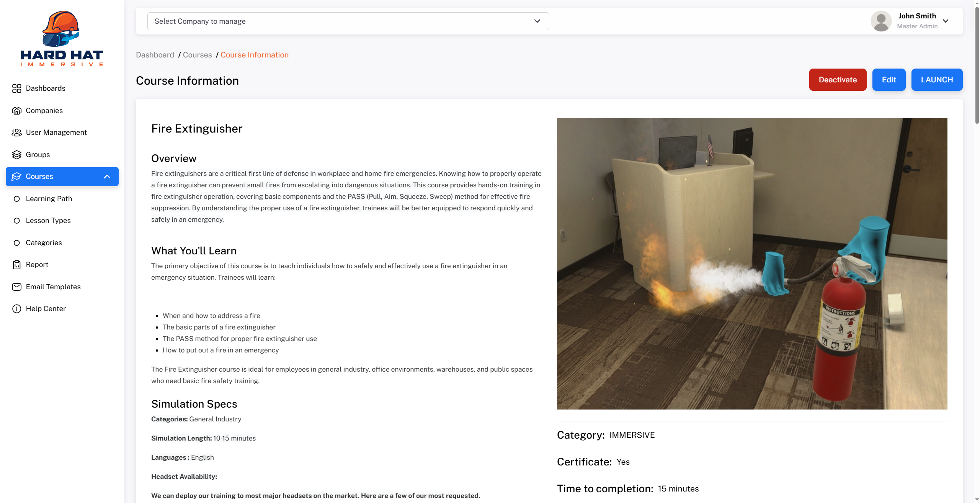Open Help Center via info icon
980x503 pixels.
(x=16, y=308)
